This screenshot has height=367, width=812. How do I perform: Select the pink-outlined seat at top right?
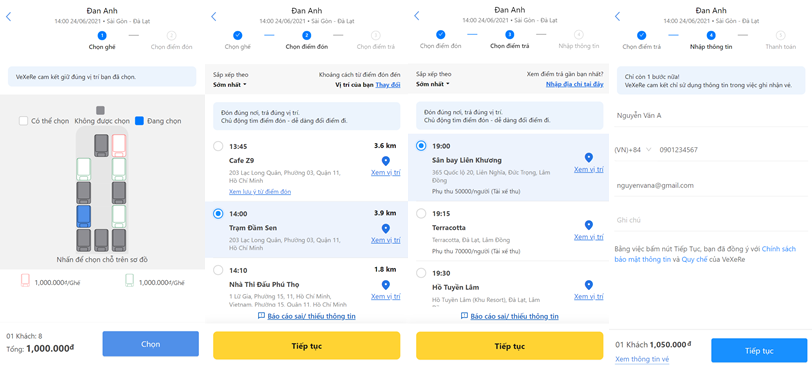click(x=119, y=145)
